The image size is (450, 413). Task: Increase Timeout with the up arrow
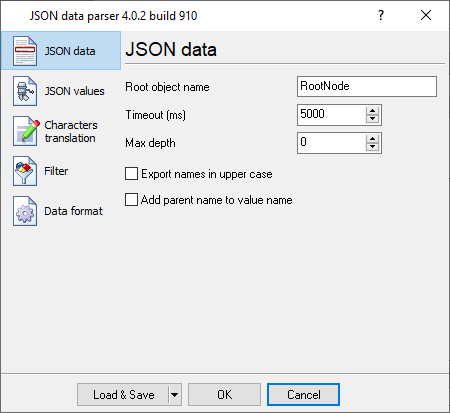tap(373, 111)
